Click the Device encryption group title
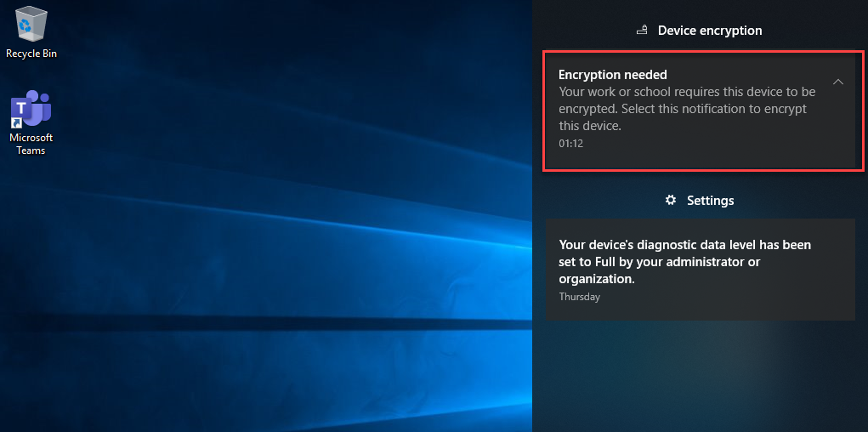This screenshot has height=432, width=868. click(x=710, y=31)
